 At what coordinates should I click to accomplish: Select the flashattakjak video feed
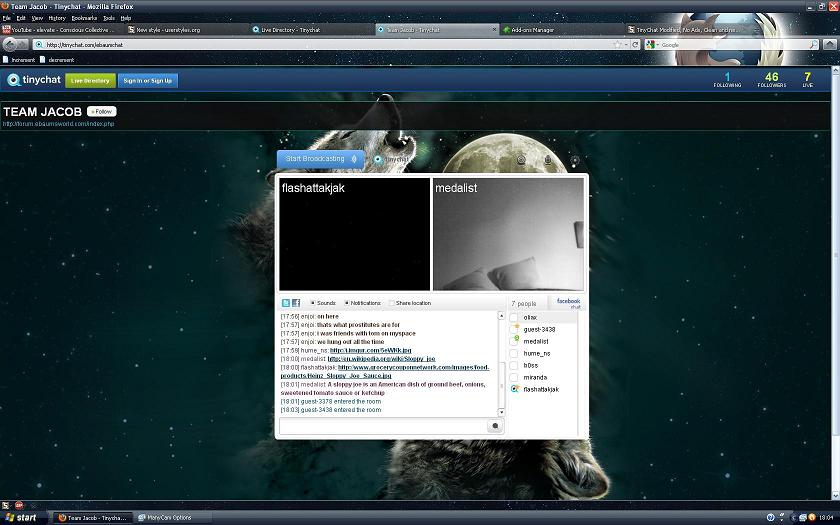click(355, 234)
